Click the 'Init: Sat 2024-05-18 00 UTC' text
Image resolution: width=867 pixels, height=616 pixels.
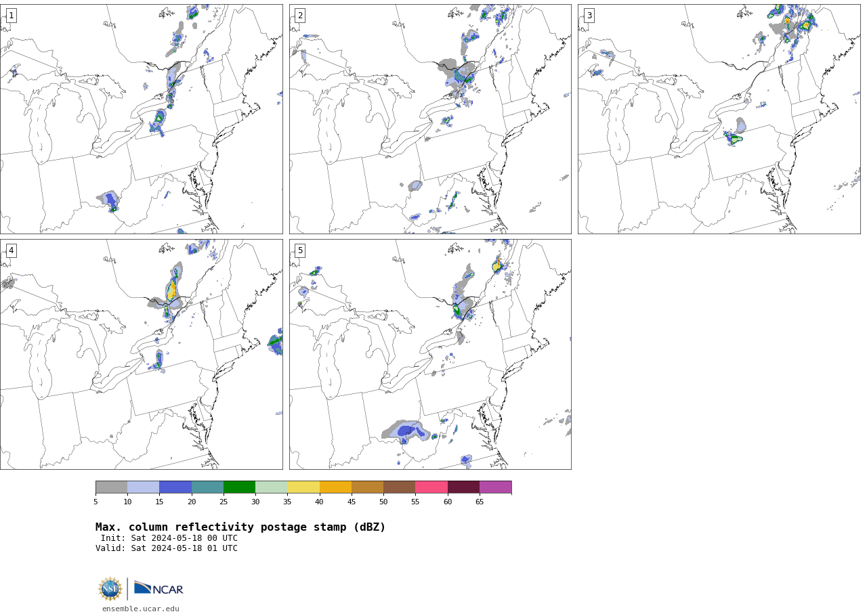point(169,538)
